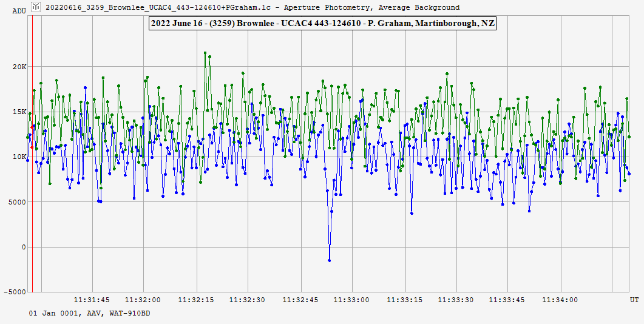Click the app icon beside the file name
This screenshot has width=644, height=324.
[x=36, y=6]
